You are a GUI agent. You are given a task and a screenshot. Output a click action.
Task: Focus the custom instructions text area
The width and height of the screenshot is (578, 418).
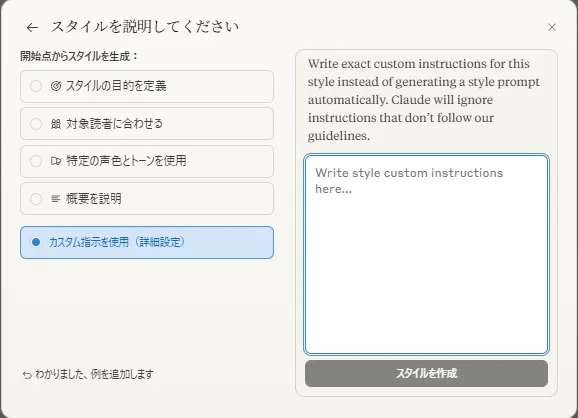426,255
